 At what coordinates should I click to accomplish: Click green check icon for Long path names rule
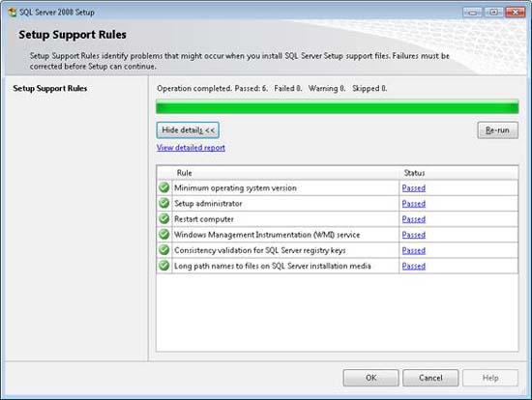click(x=164, y=266)
